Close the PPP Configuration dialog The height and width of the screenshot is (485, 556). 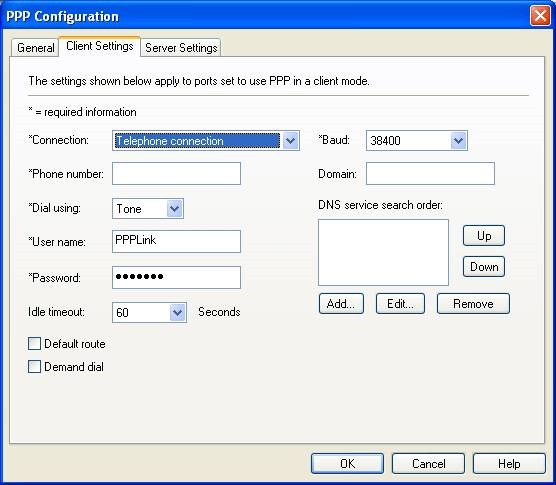click(540, 16)
